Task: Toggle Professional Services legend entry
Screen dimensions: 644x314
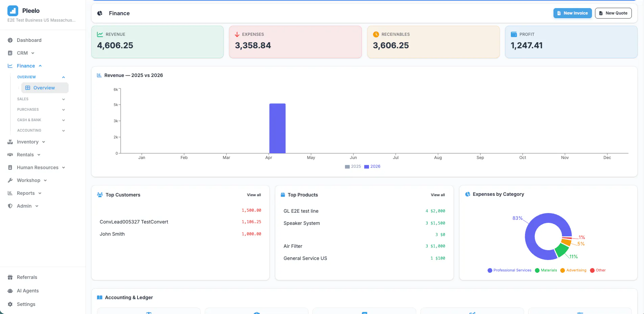Action: [510, 270]
